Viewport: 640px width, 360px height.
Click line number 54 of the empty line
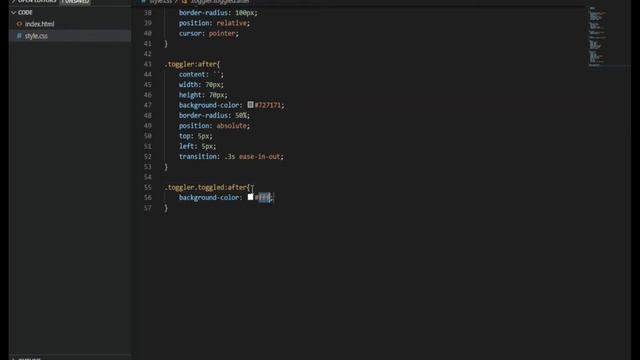(x=147, y=177)
